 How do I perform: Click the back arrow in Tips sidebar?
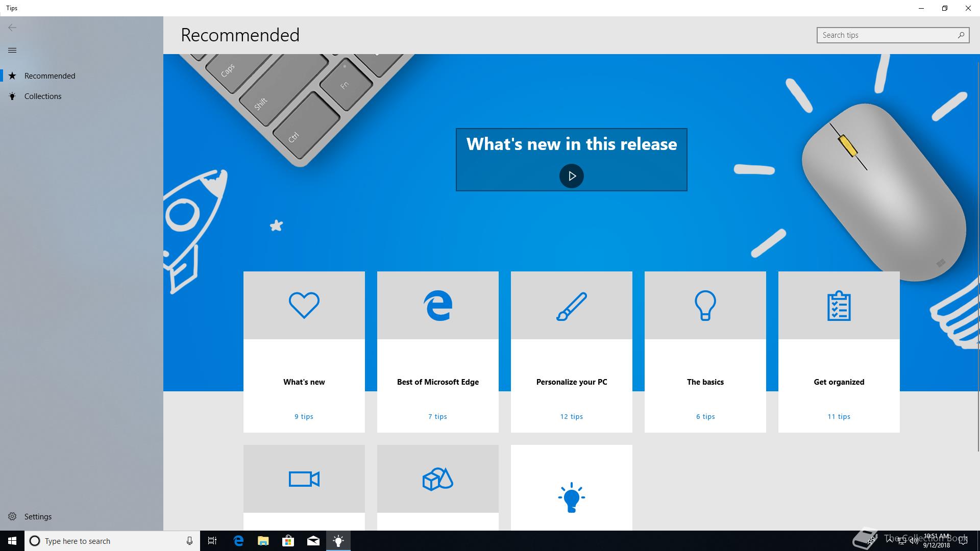pyautogui.click(x=12, y=28)
